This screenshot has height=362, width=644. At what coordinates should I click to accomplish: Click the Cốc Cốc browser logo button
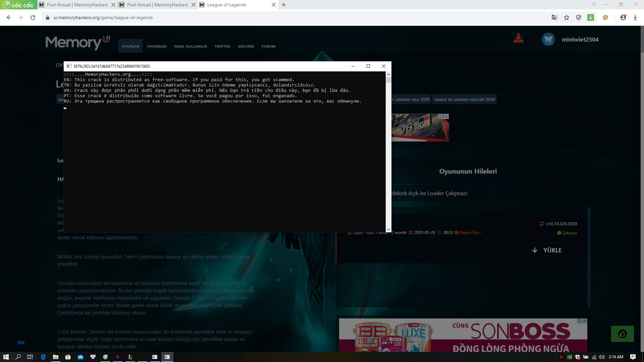click(x=18, y=5)
